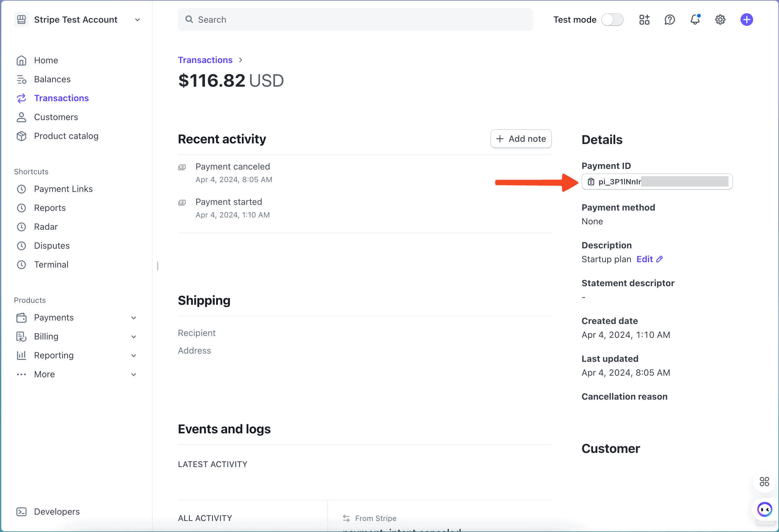Open the Customers sidebar item
Screen dimensions: 779x532
pos(56,117)
